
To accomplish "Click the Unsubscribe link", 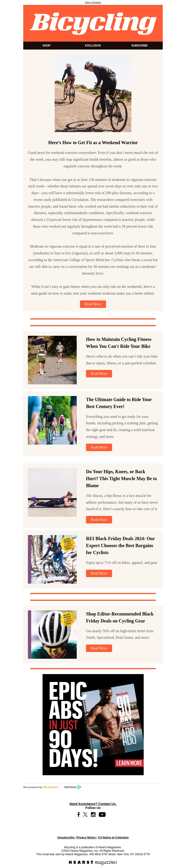I will coord(66,837).
